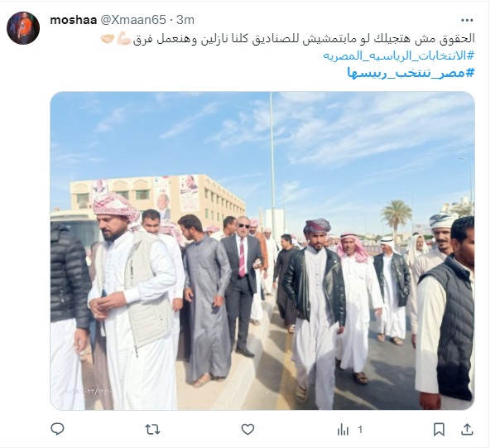Screen dimensions: 500x448
Task: Follow the #الانتخابات_الرياسيه_المصريه hashtag
Action: point(399,55)
